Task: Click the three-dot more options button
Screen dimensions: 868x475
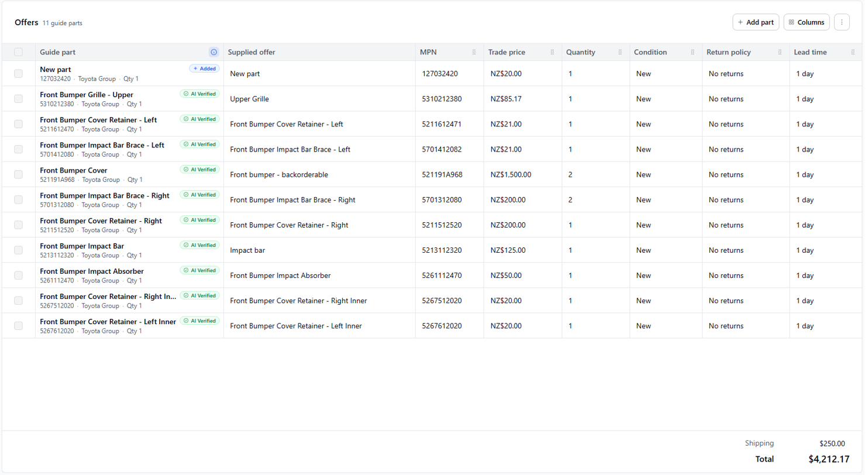Action: point(842,22)
